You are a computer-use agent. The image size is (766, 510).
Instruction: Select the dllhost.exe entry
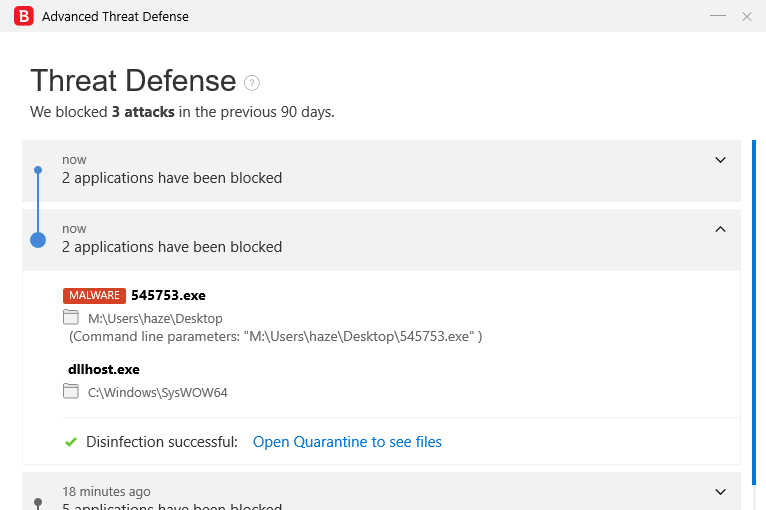click(x=103, y=370)
